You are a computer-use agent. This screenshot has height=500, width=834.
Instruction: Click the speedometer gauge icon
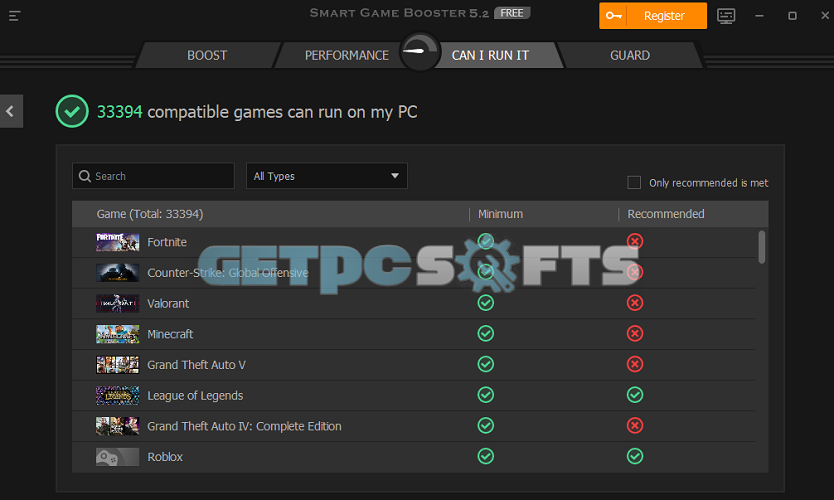tap(420, 52)
